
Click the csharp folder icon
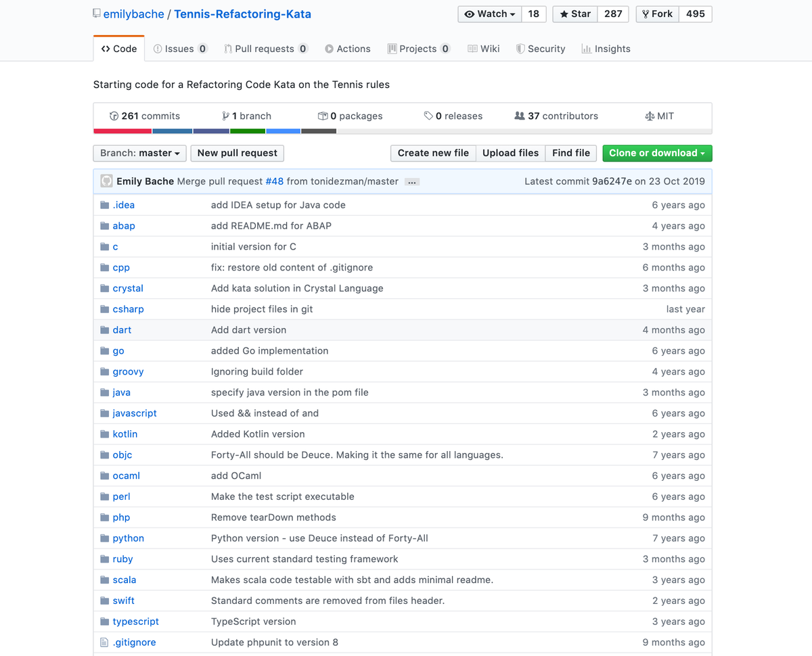coord(105,309)
